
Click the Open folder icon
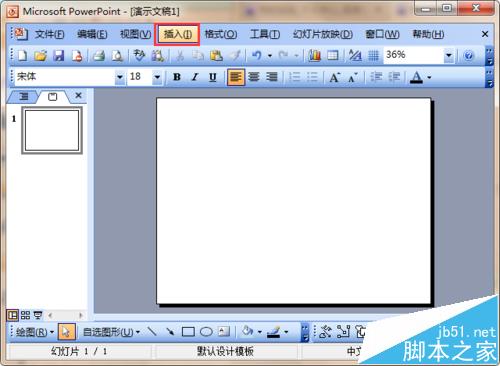[x=40, y=55]
